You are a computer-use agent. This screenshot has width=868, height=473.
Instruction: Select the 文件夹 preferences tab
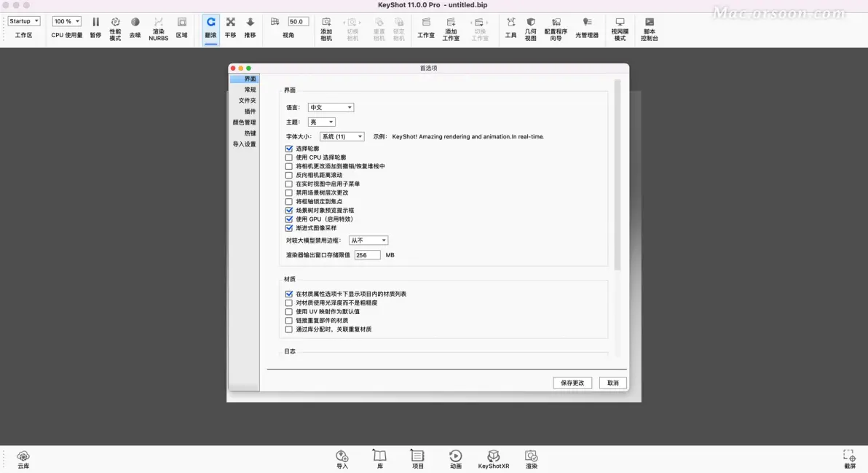(244, 101)
